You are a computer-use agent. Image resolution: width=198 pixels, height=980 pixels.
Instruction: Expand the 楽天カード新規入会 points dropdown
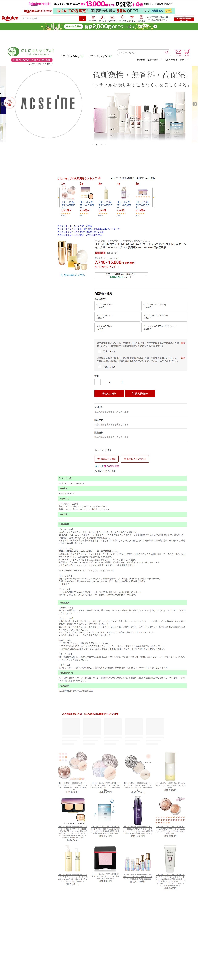click(x=121, y=275)
